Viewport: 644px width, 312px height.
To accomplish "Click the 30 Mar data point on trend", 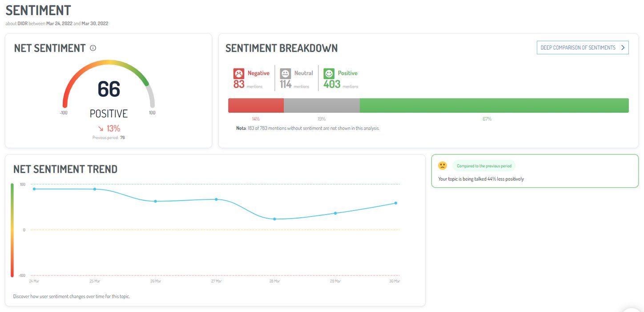I will pos(395,203).
